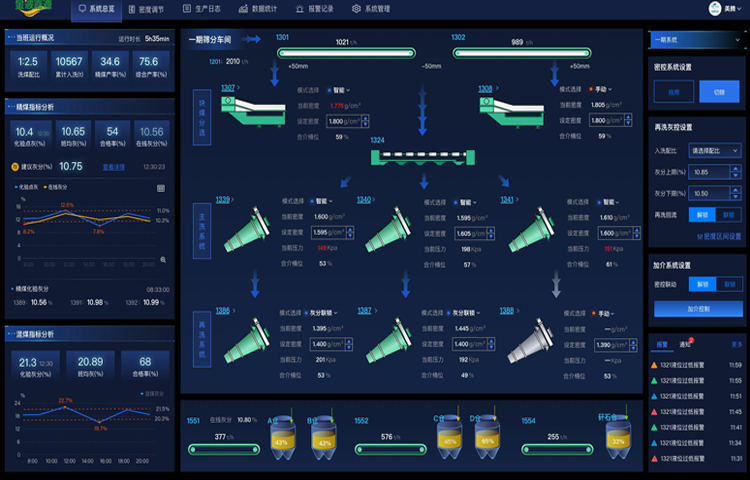Image resolution: width=750 pixels, height=480 pixels.
Task: Set 密控联动 to 联锁
Action: [728, 284]
